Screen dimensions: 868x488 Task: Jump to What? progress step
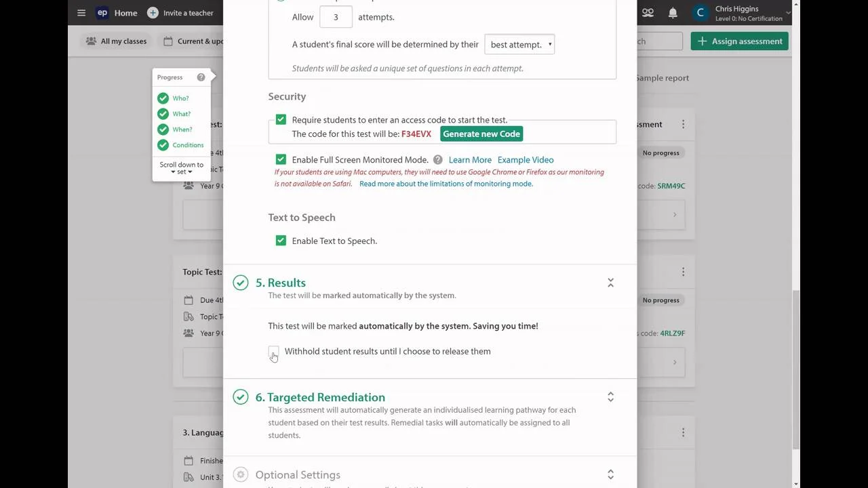(181, 114)
